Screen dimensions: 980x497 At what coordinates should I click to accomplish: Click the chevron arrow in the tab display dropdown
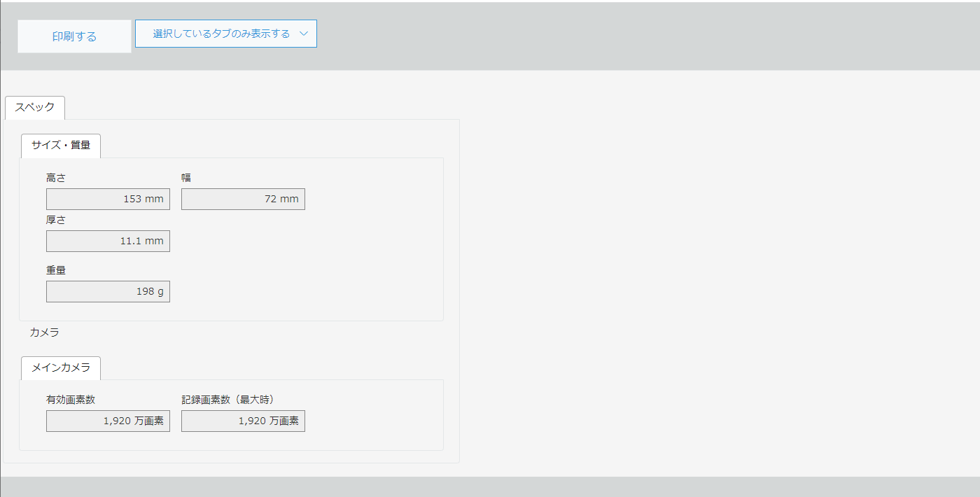pyautogui.click(x=304, y=34)
